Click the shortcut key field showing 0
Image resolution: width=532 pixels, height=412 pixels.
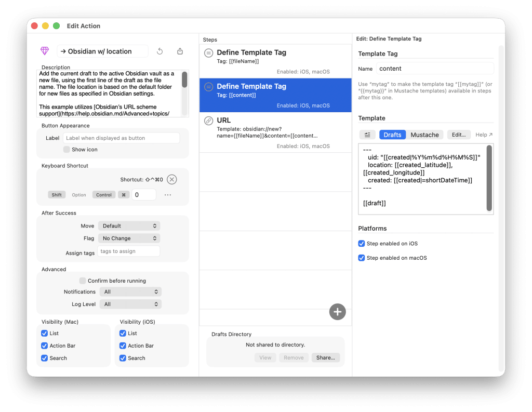(x=144, y=195)
